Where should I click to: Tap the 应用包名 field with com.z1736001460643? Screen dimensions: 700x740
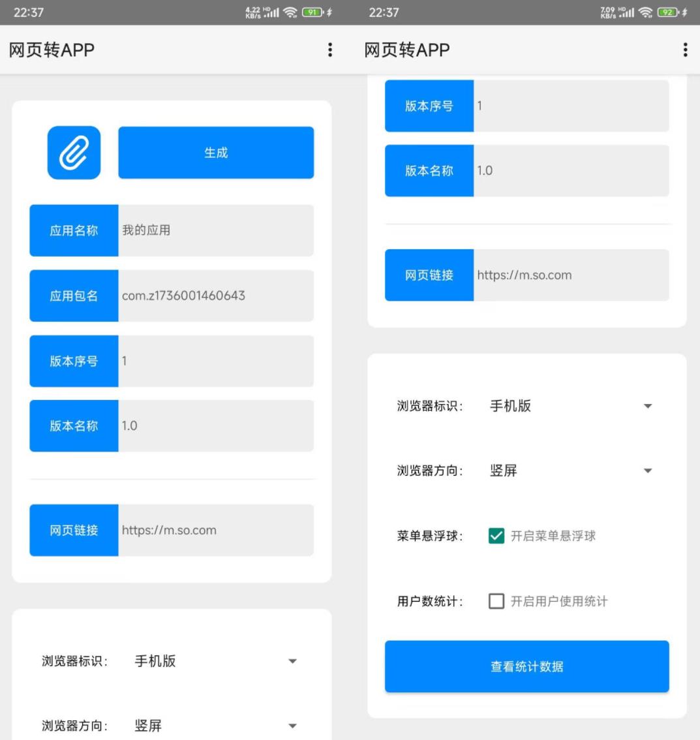215,296
